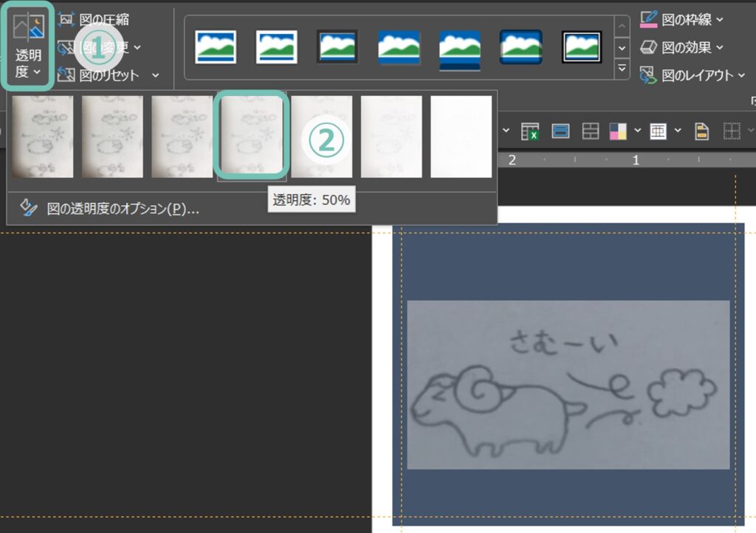Apply the seventh black double-frame picture style
The width and height of the screenshot is (756, 533).
click(582, 47)
